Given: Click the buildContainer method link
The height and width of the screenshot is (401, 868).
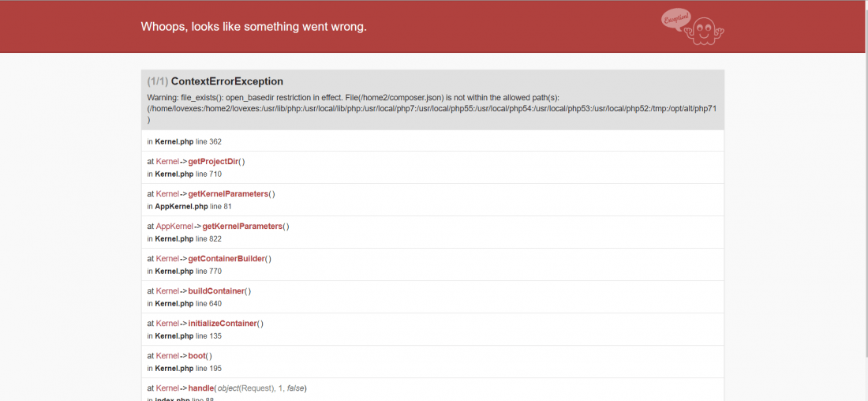Looking at the screenshot, I should coord(216,290).
